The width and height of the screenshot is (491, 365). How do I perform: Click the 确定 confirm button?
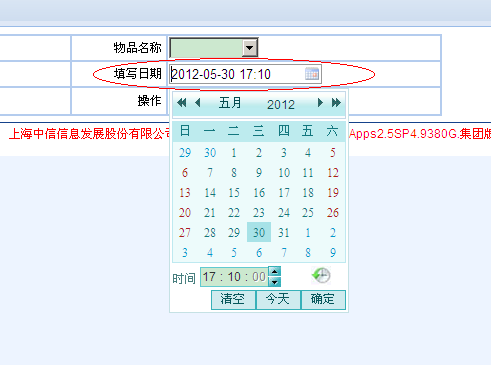(323, 299)
